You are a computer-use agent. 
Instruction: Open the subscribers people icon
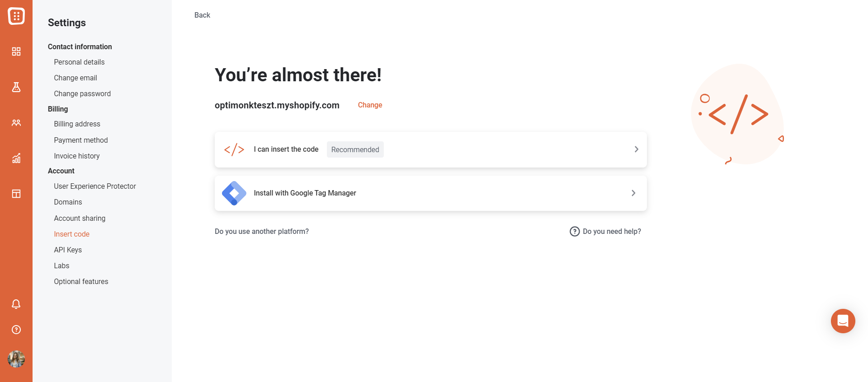click(16, 123)
